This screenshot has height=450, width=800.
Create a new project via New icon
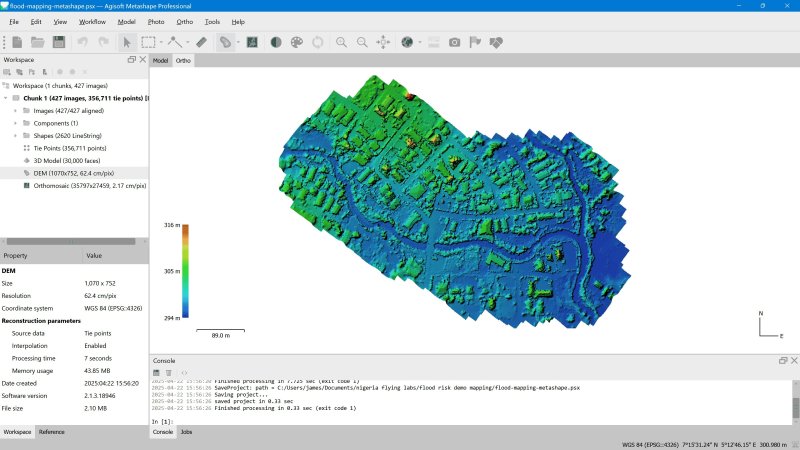point(17,42)
